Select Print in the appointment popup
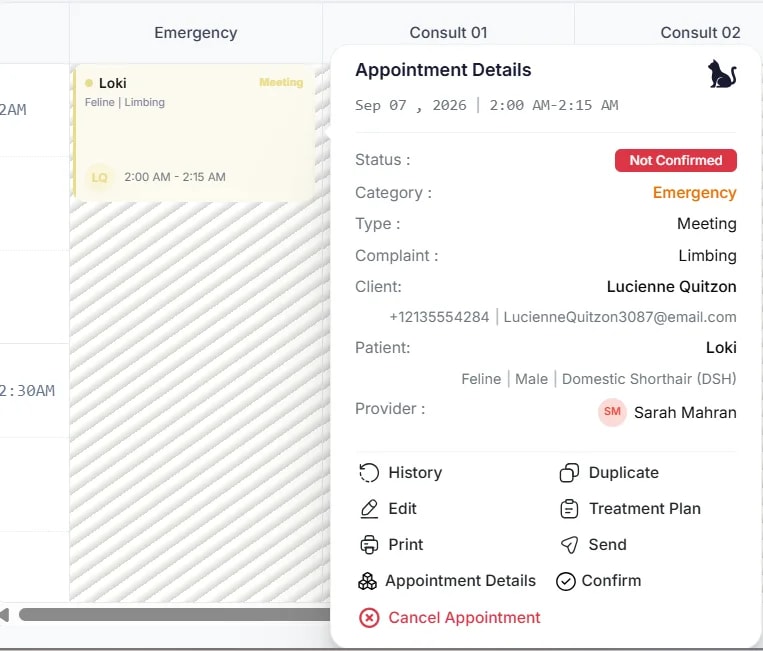Screen dimensions: 763x651 (391, 544)
